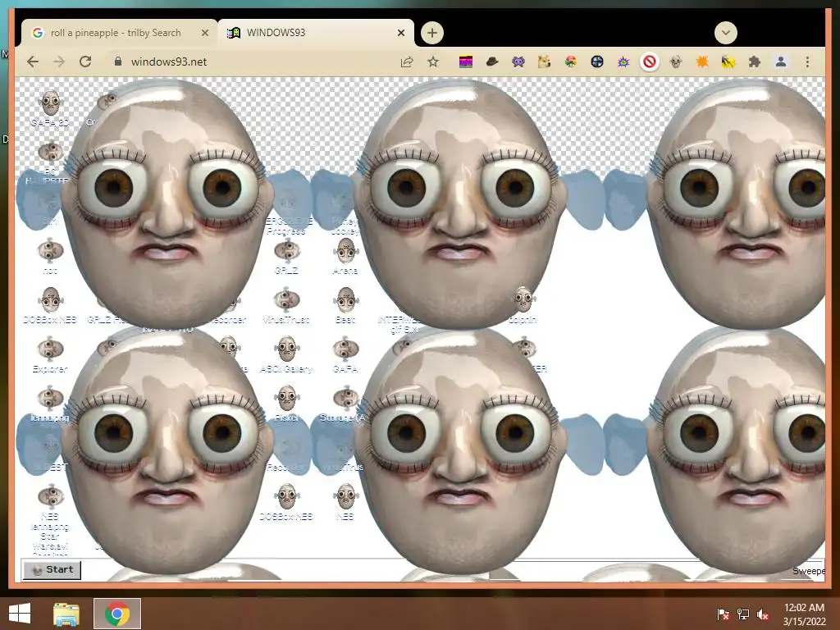
Task: Open the VirusTrust desktop icon
Action: (x=286, y=305)
